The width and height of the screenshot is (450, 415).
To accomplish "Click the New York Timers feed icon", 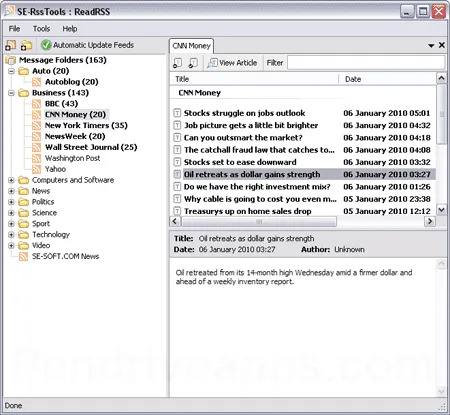I will tap(36, 126).
